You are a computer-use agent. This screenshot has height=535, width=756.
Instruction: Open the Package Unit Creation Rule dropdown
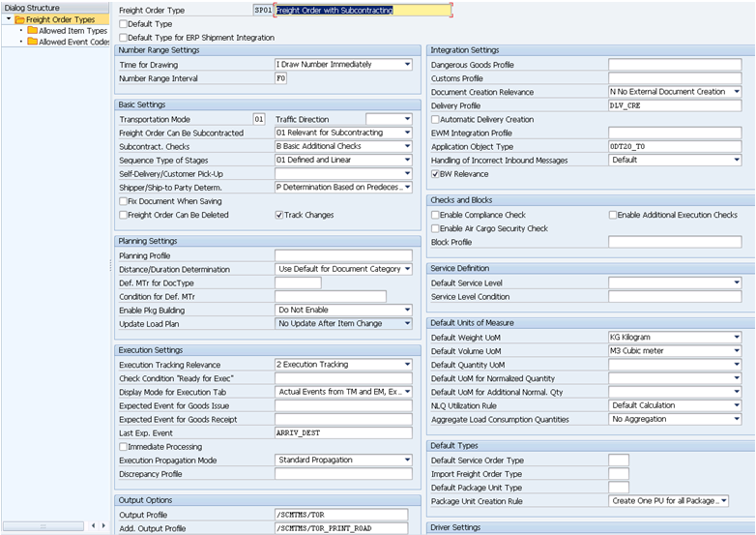(x=723, y=501)
